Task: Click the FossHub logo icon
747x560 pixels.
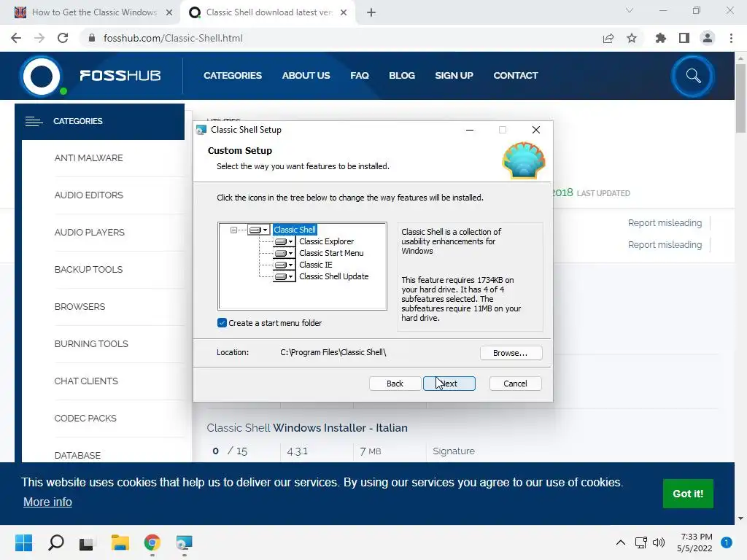Action: coord(42,76)
